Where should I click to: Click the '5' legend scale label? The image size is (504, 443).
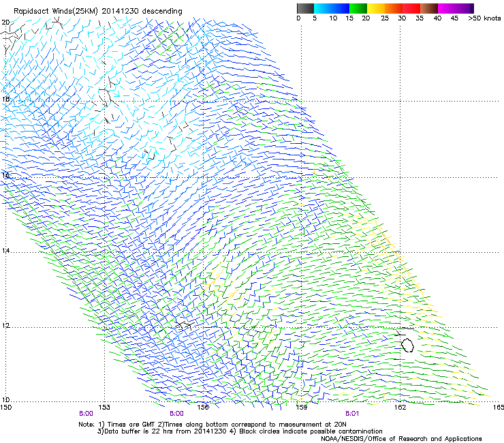pyautogui.click(x=315, y=18)
